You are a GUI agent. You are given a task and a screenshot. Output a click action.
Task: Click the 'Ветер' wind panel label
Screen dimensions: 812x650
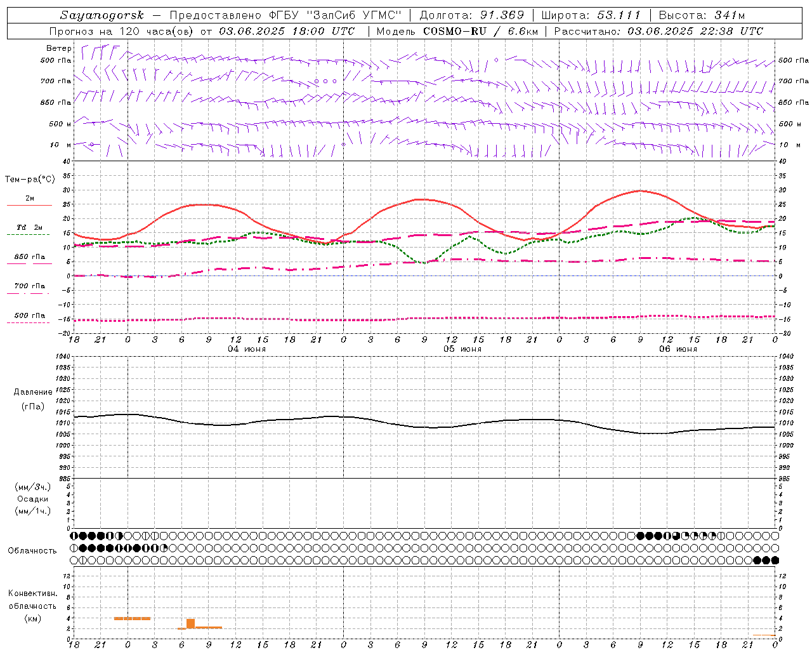click(58, 48)
